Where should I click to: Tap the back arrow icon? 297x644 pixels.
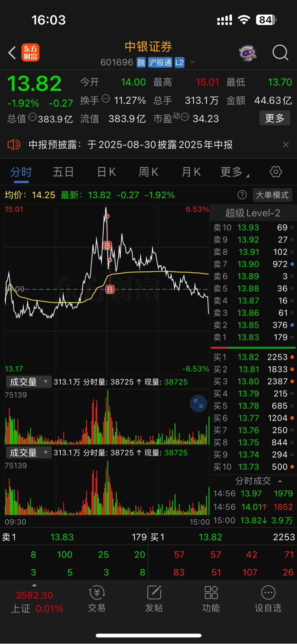point(12,53)
